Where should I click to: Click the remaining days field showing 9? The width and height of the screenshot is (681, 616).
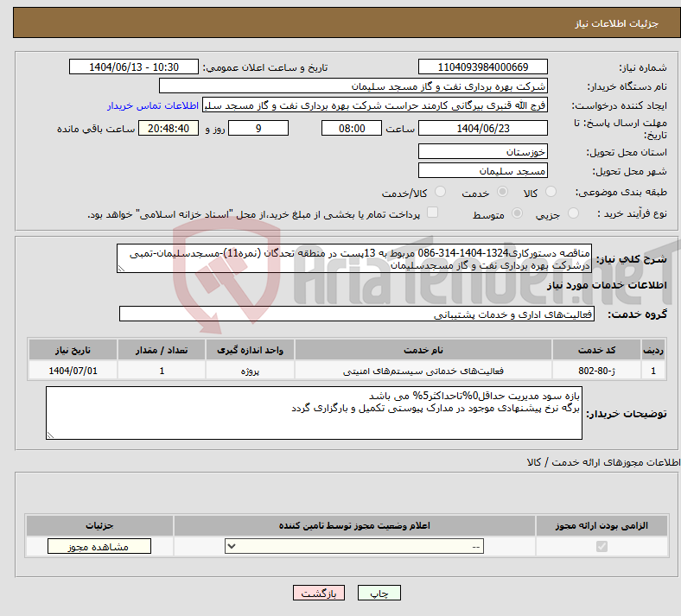click(x=258, y=128)
